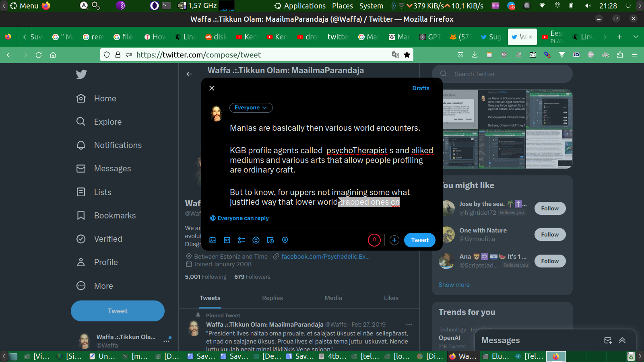Go back in Firefox navigation toolbar
Viewport: 644px width, 362px height.
[10, 55]
